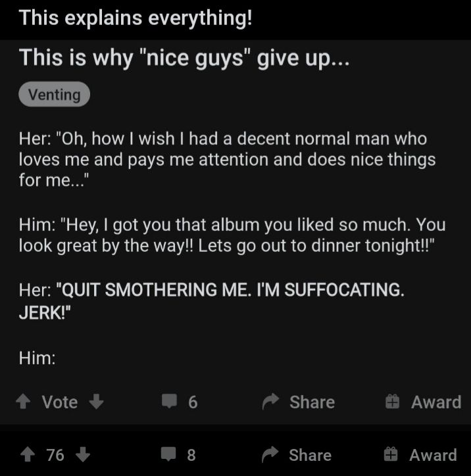Toggle the downvote arrow right of 76
The height and width of the screenshot is (476, 471).
coord(83,454)
